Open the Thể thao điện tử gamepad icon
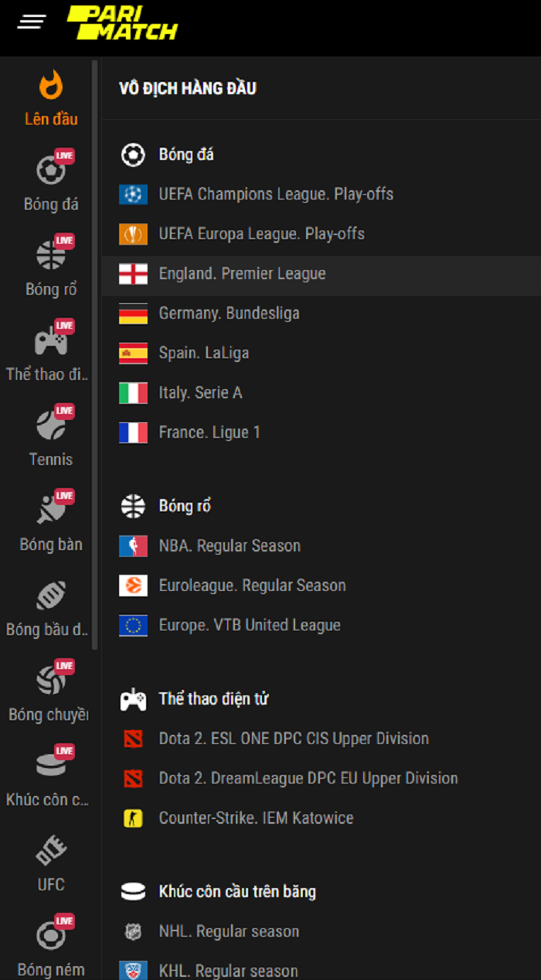This screenshot has width=541, height=980. tap(51, 340)
